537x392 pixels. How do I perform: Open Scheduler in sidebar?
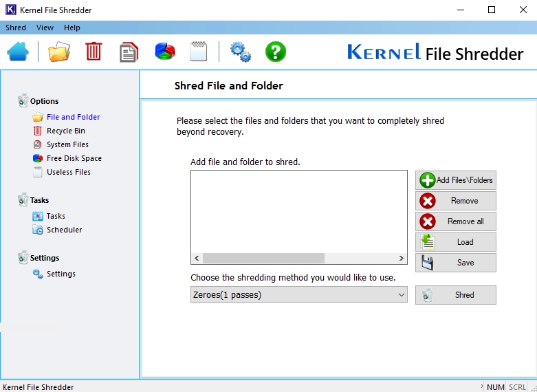pyautogui.click(x=64, y=230)
